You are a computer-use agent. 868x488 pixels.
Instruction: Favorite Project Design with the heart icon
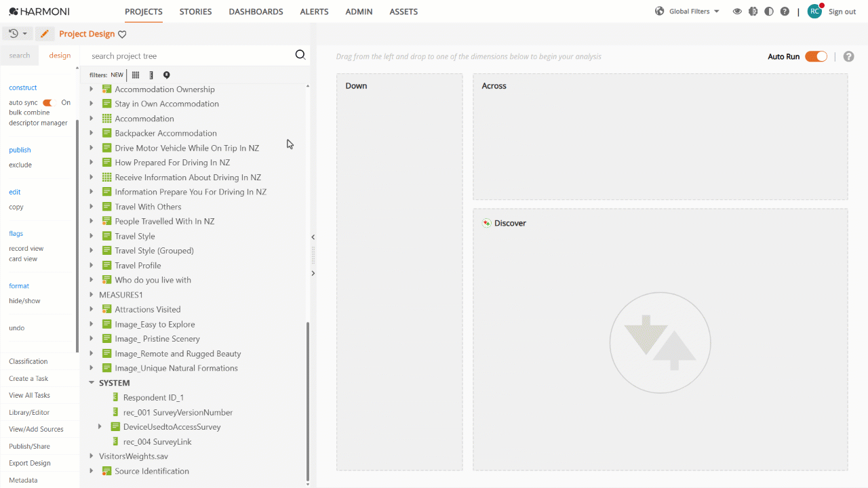click(122, 35)
